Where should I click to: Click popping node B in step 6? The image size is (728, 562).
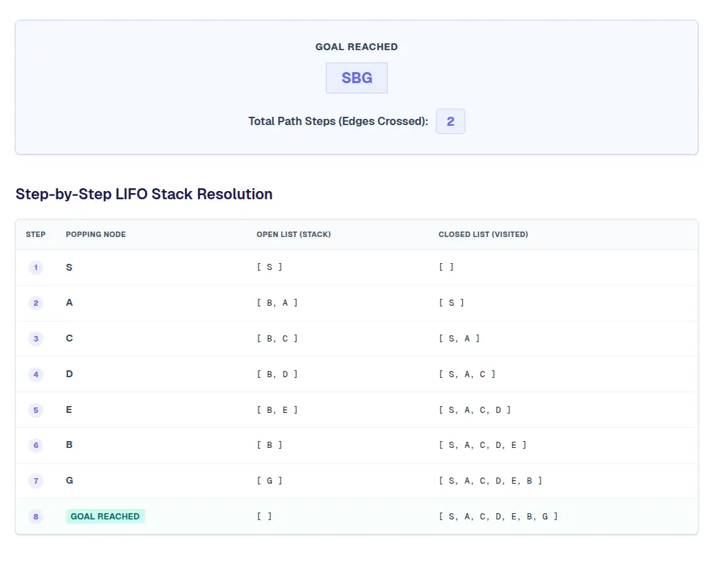click(69, 445)
